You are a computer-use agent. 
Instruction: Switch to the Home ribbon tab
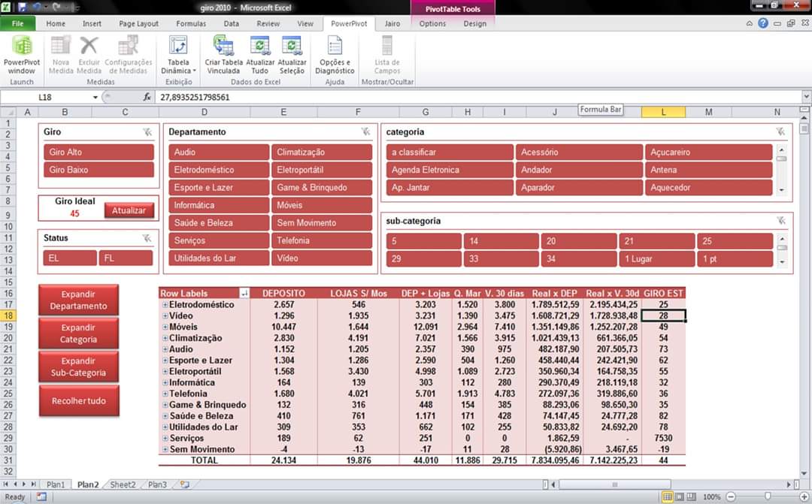(56, 23)
